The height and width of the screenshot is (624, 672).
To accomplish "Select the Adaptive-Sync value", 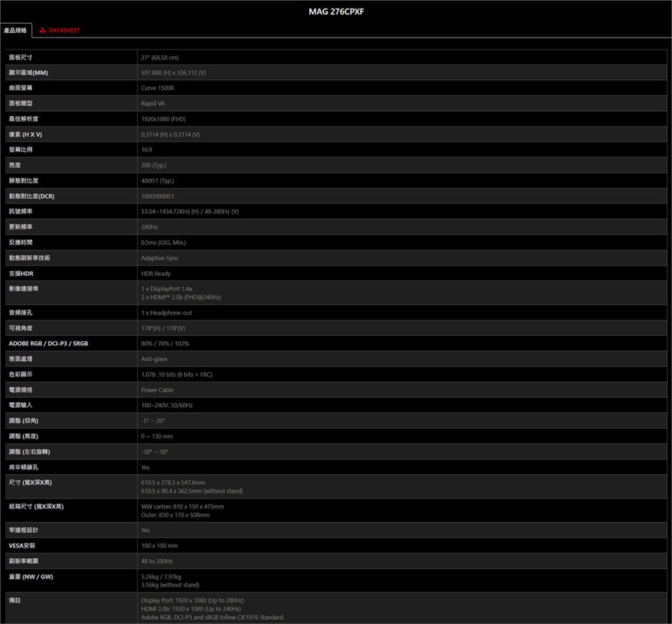I will pos(160,258).
